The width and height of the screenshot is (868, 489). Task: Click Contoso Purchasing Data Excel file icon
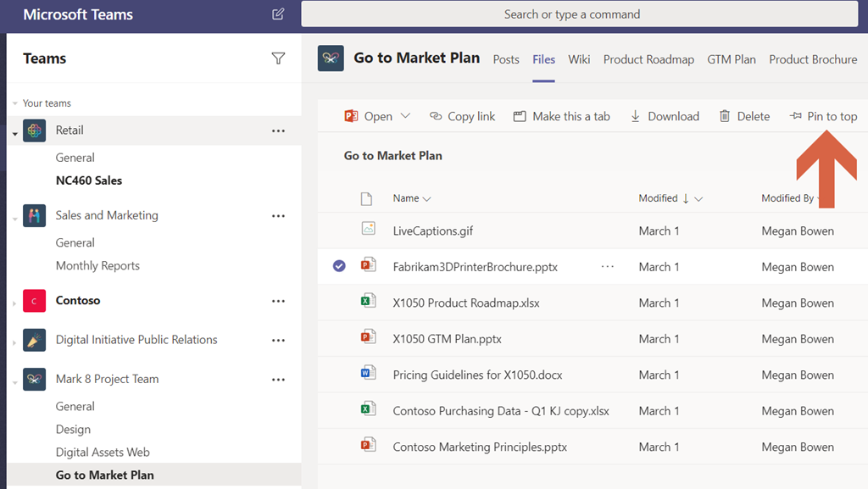point(369,408)
